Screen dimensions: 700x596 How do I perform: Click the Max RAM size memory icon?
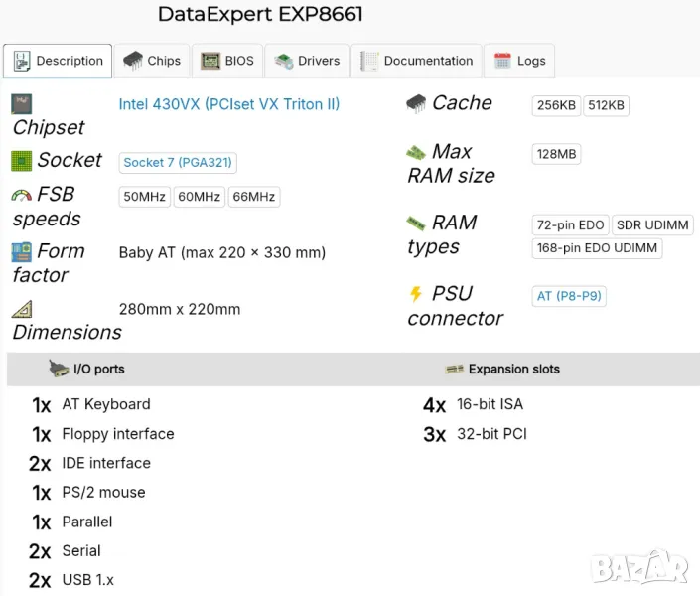pos(416,153)
